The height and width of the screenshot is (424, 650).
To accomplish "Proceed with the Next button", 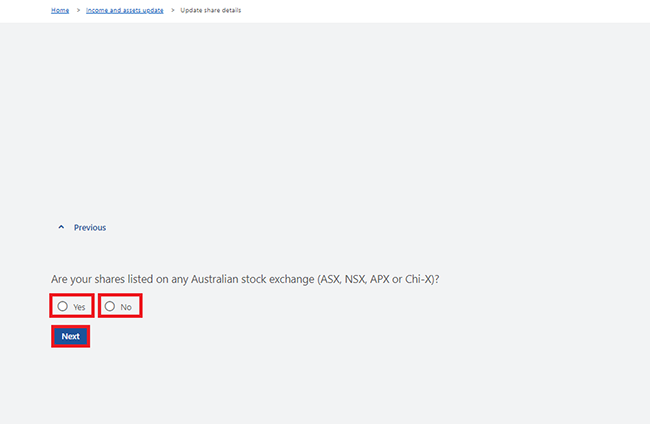I will click(x=70, y=336).
